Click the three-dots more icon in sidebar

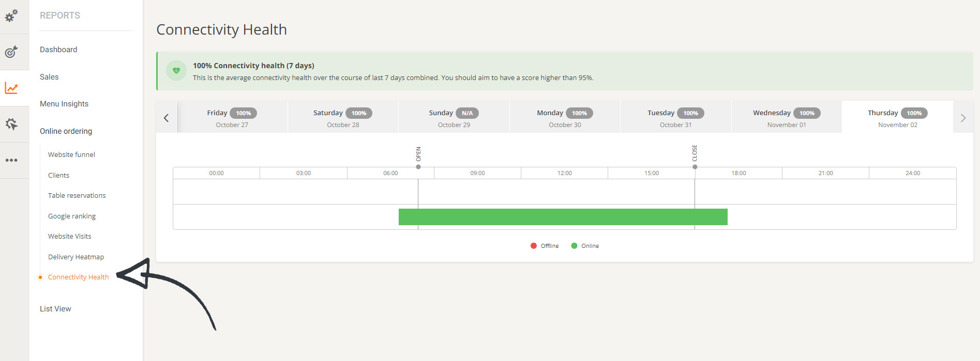tap(11, 160)
